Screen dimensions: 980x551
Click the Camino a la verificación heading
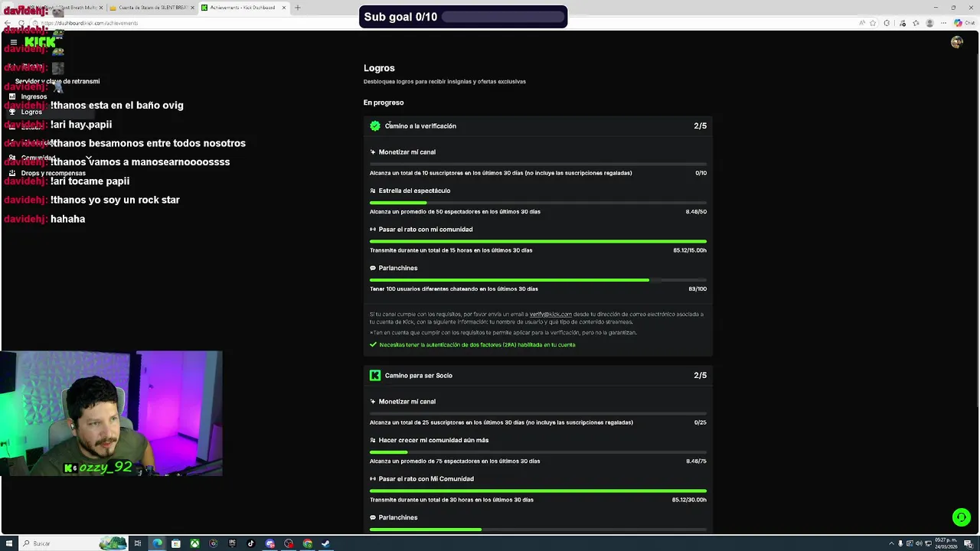pos(420,126)
